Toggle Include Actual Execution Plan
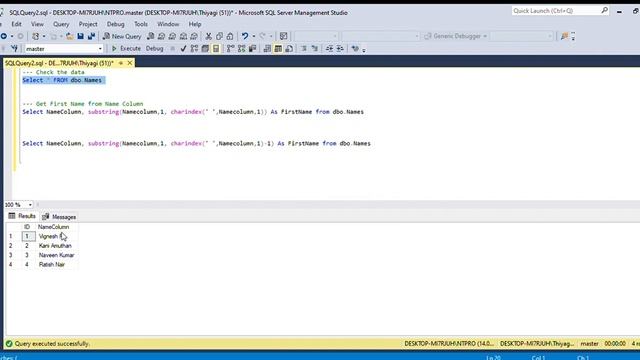Screen dimensions: 640x360 click(231, 49)
